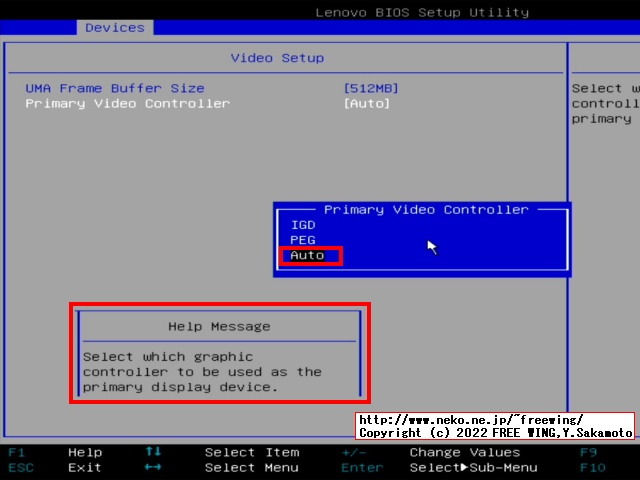Click the Enter key label in footer
The height and width of the screenshot is (480, 640).
pos(361,467)
